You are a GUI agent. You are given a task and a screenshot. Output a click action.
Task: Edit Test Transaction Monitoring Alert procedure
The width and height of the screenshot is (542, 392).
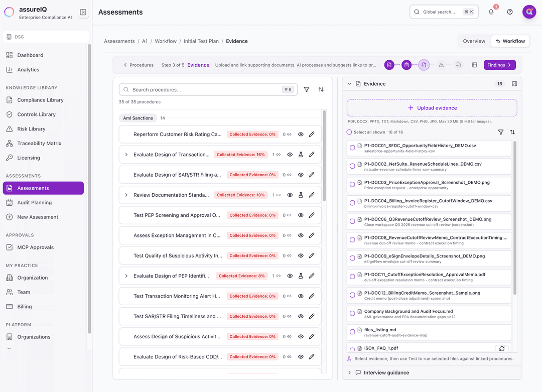click(x=312, y=296)
